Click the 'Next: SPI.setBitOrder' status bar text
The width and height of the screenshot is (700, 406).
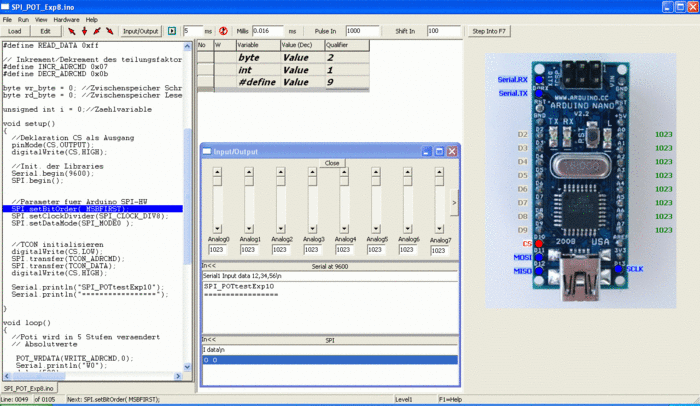(113, 399)
